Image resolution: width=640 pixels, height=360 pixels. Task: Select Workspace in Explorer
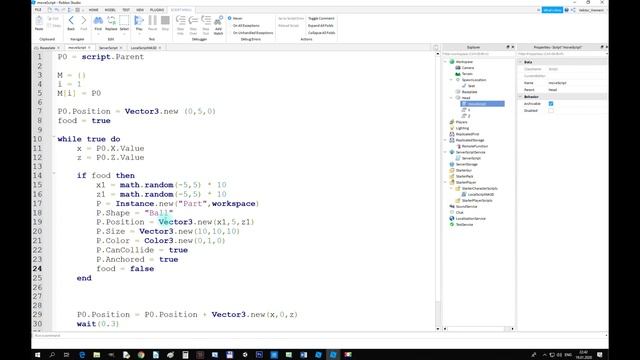pos(464,62)
